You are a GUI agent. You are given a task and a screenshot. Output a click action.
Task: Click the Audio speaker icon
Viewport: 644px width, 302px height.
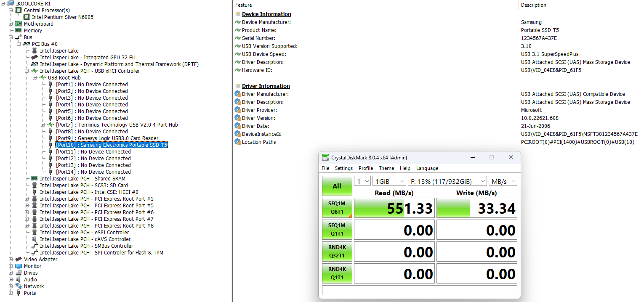coord(19,279)
